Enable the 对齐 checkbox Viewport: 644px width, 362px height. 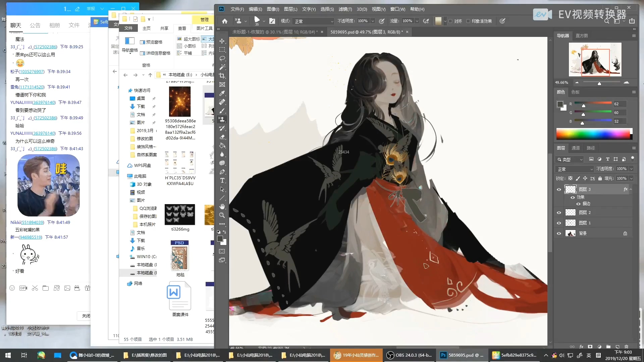click(450, 21)
